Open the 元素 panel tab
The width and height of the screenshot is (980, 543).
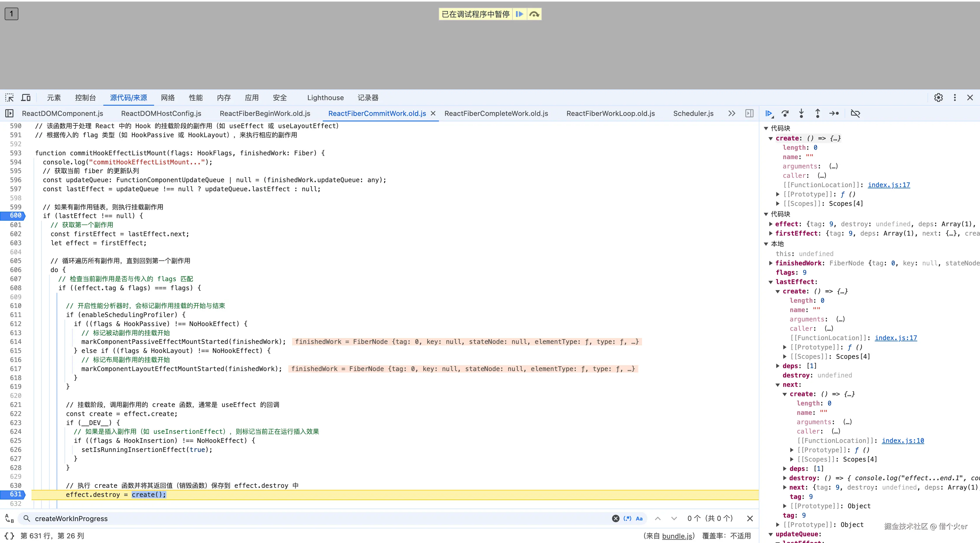(54, 98)
